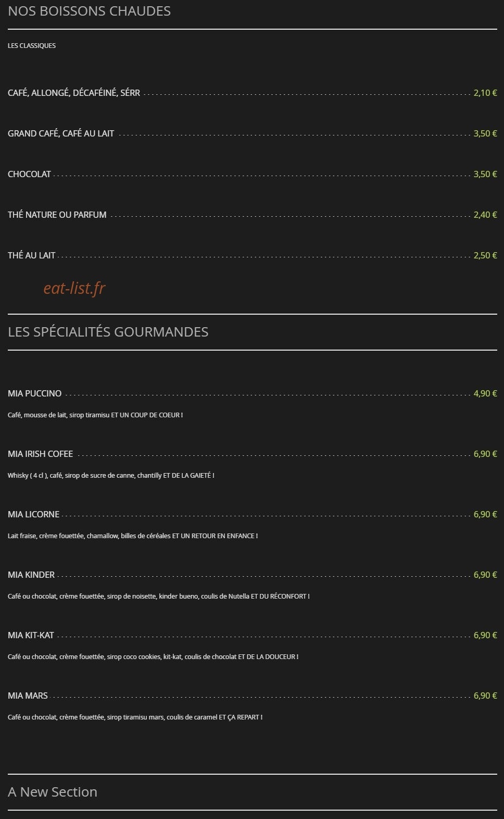Select the Mia Irish Cofee item
Viewport: 504px width, 819px height.
(40, 454)
